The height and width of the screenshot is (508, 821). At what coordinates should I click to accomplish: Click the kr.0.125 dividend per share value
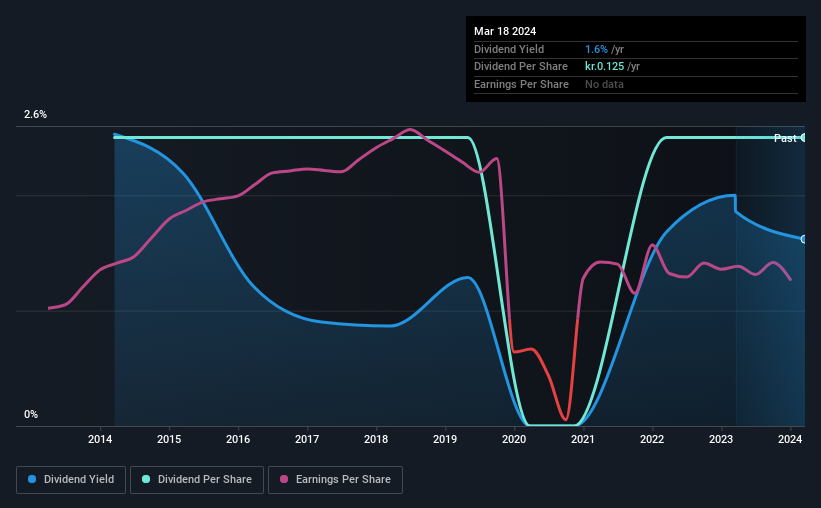pos(604,67)
